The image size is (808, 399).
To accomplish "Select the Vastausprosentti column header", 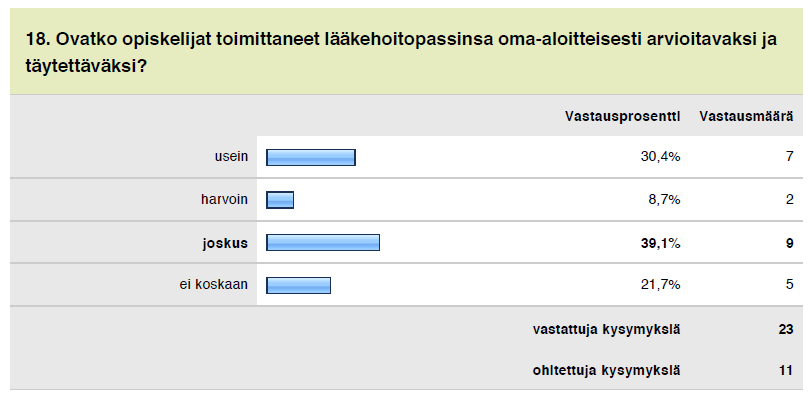I will click(x=622, y=117).
